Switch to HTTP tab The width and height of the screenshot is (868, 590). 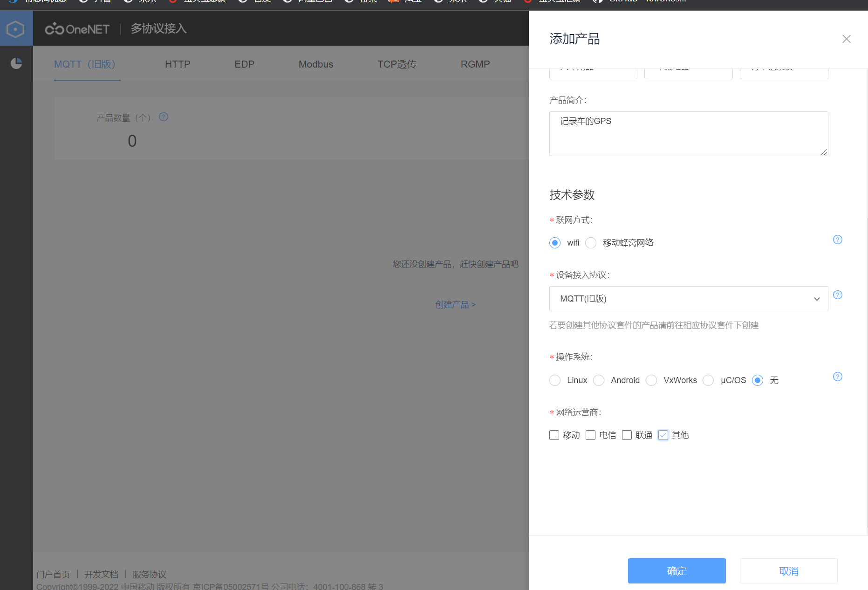[178, 64]
